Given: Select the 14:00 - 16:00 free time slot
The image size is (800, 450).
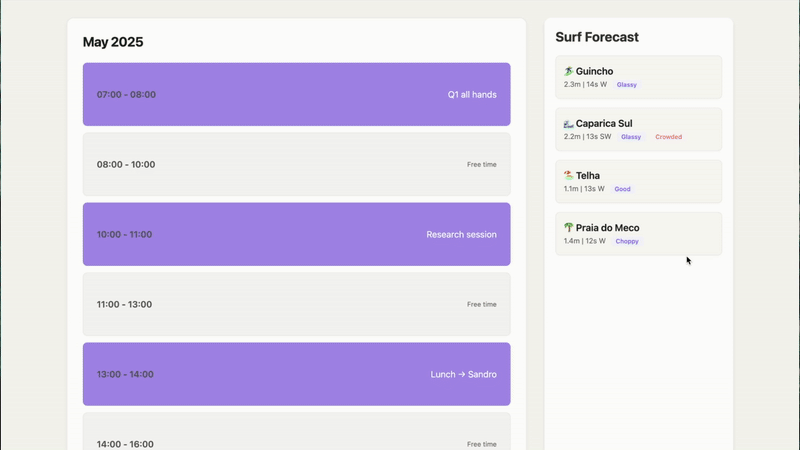Looking at the screenshot, I should click(296, 432).
